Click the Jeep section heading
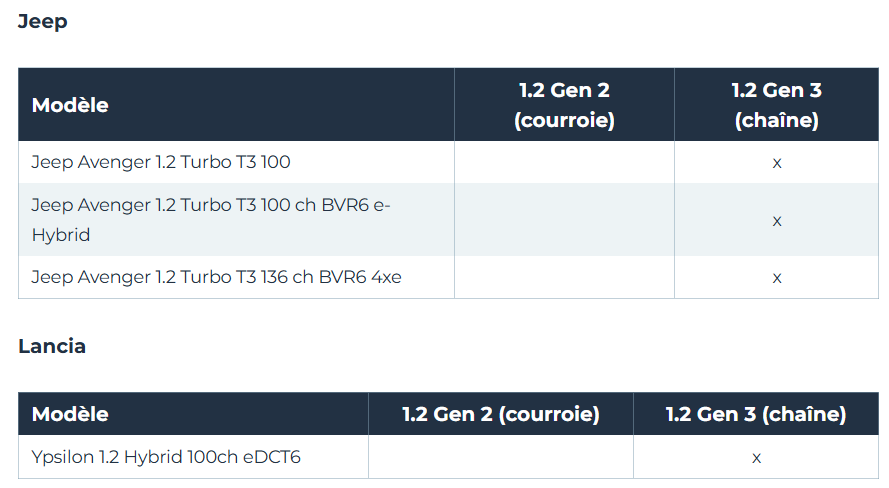 point(43,21)
